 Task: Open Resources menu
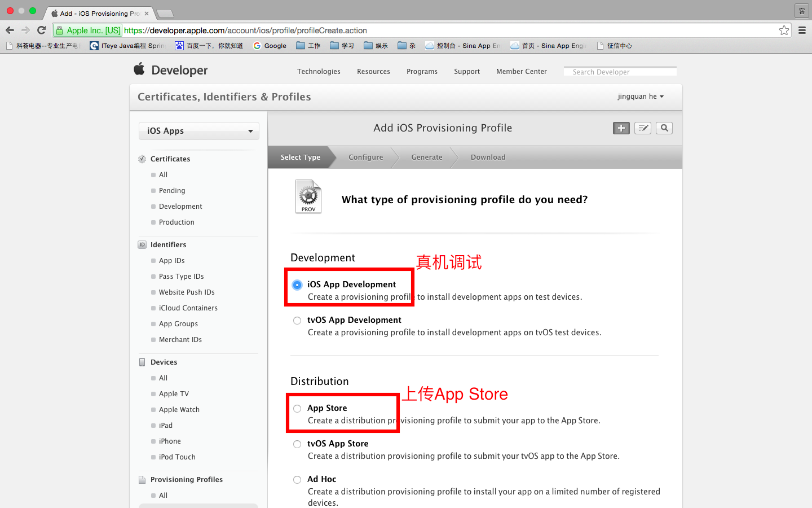click(373, 72)
